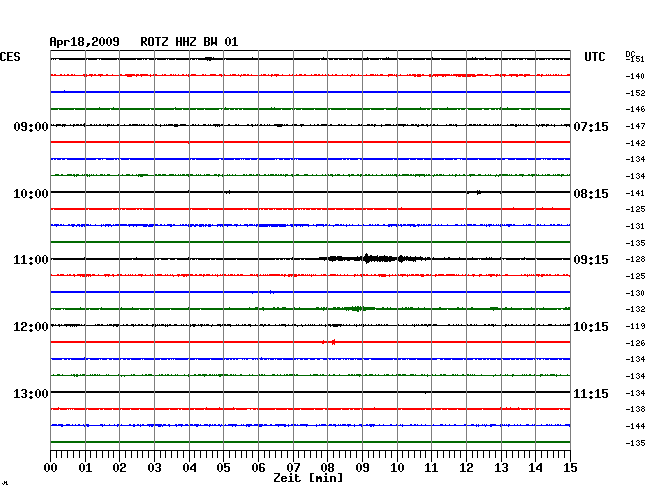Click the DC offset value -146
The image size is (650, 494).
635,109
